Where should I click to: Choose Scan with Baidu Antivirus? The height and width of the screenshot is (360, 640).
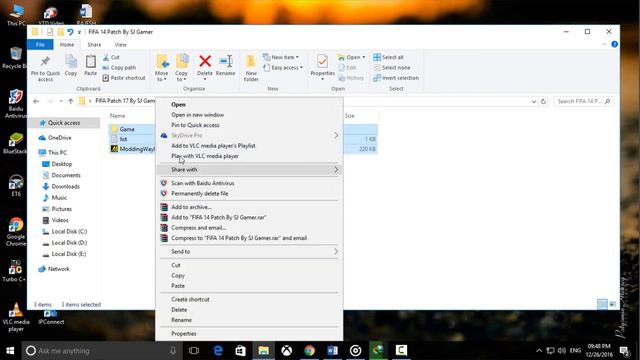(202, 183)
